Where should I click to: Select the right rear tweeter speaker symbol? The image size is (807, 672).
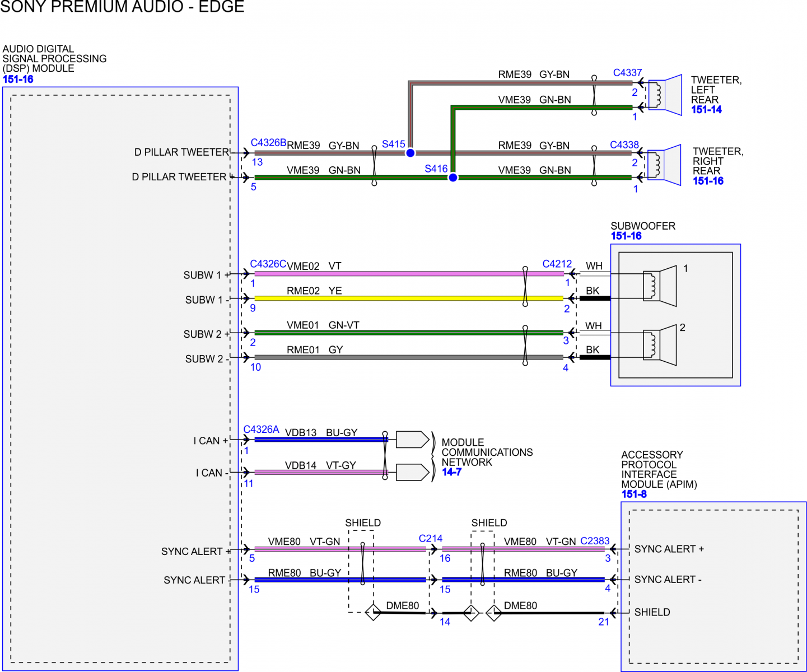click(x=664, y=165)
